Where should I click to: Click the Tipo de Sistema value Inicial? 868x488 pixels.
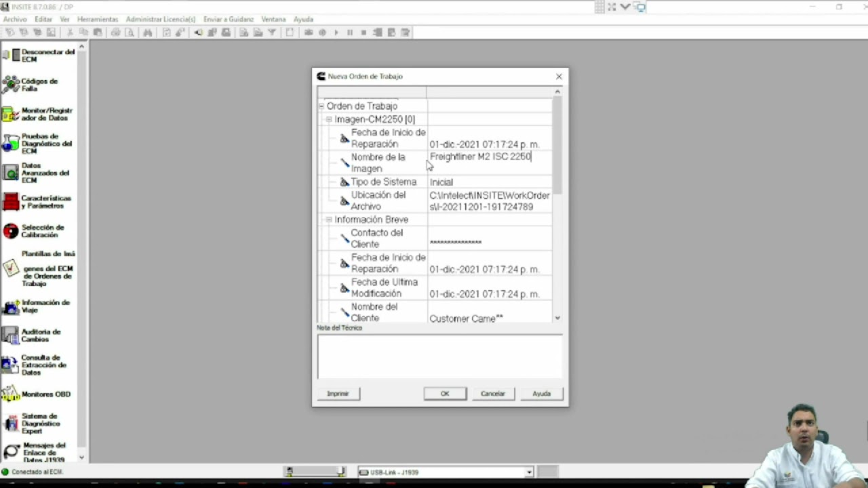pos(441,182)
